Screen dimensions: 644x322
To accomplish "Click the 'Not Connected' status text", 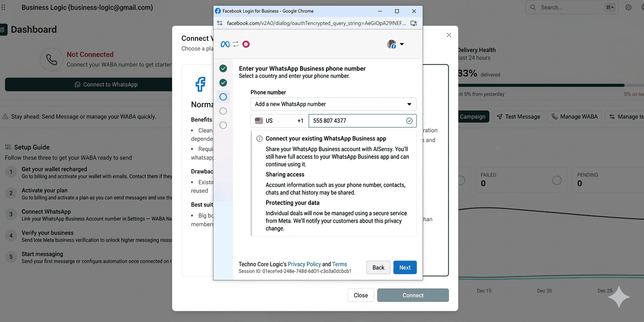I will (x=90, y=55).
